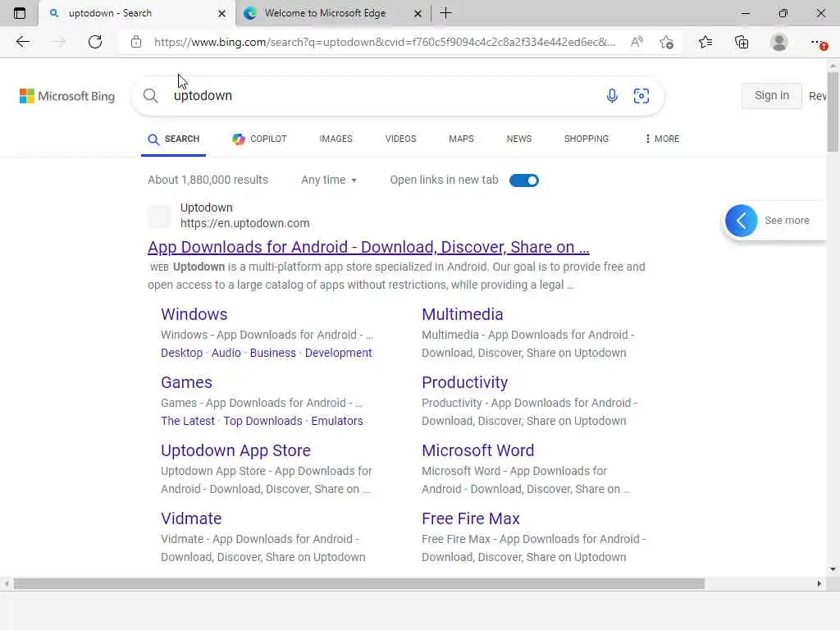
Task: Open the SHOPPING tab
Action: 586,139
